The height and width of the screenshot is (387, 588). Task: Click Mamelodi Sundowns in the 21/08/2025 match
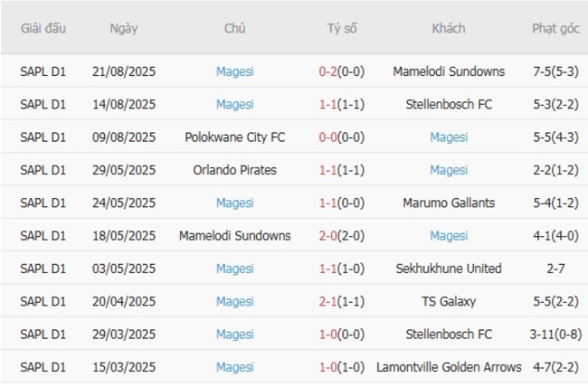coord(449,71)
